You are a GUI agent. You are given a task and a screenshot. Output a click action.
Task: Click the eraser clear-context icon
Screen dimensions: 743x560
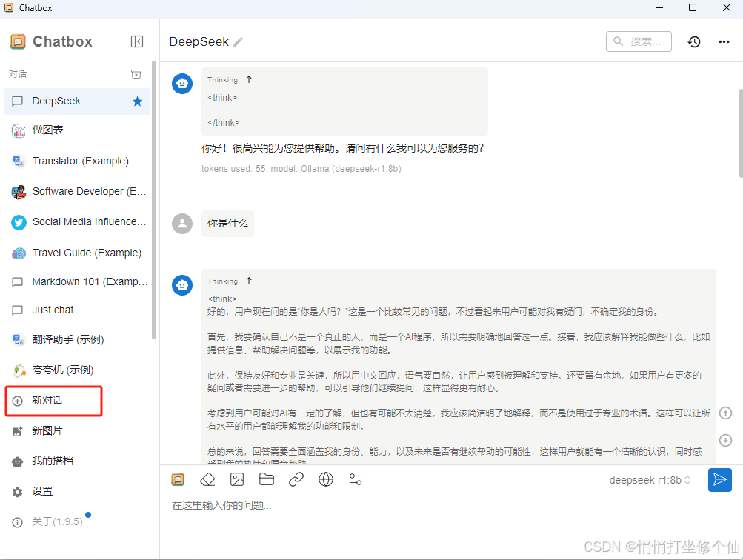click(207, 480)
